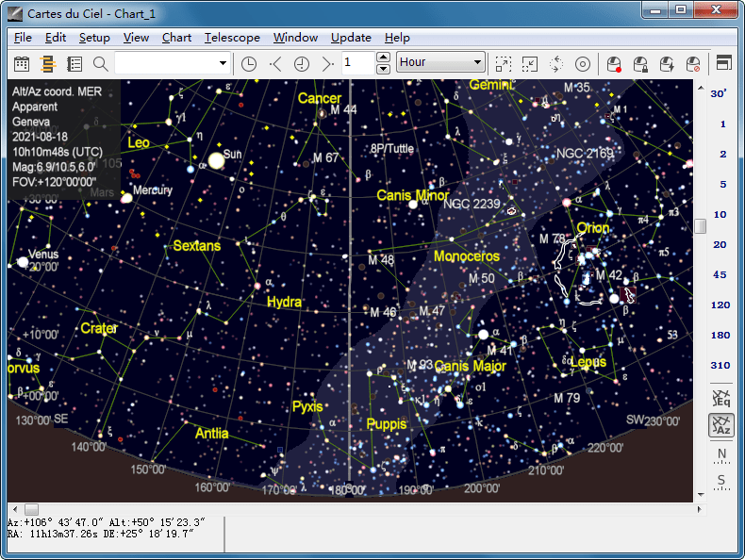Step time backward with left arrow
This screenshot has height=560, width=745.
click(275, 64)
